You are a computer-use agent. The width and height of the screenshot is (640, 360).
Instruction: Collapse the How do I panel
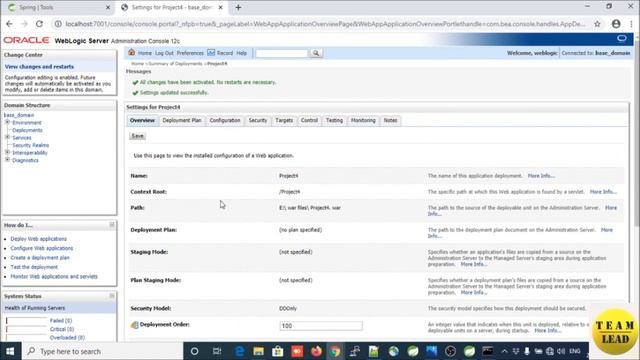112,225
